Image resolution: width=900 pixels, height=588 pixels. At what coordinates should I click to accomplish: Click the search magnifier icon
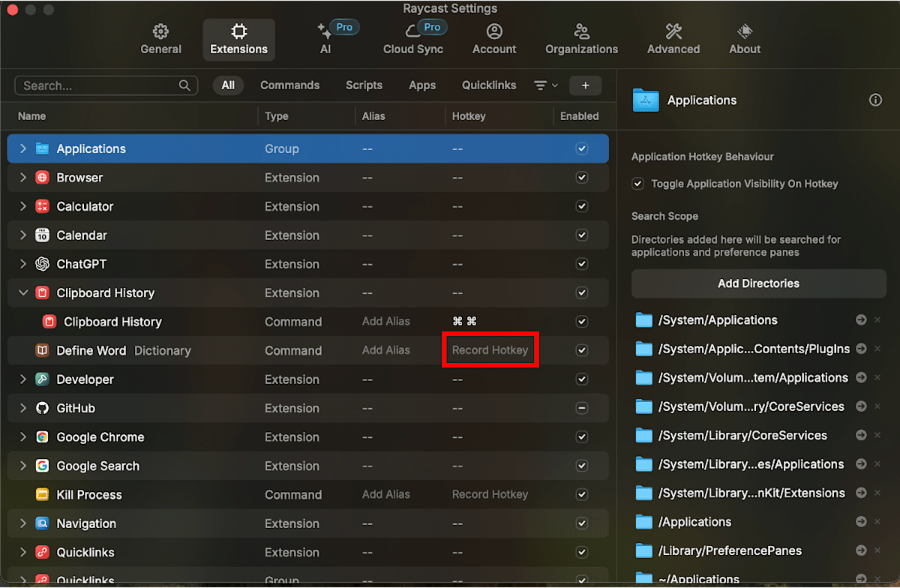tap(184, 85)
